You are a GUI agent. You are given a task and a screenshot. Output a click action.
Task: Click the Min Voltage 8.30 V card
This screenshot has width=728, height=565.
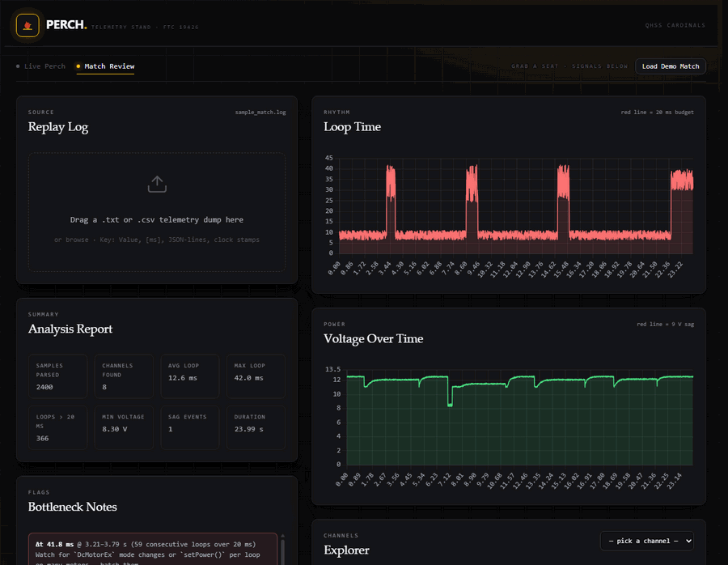coord(124,427)
